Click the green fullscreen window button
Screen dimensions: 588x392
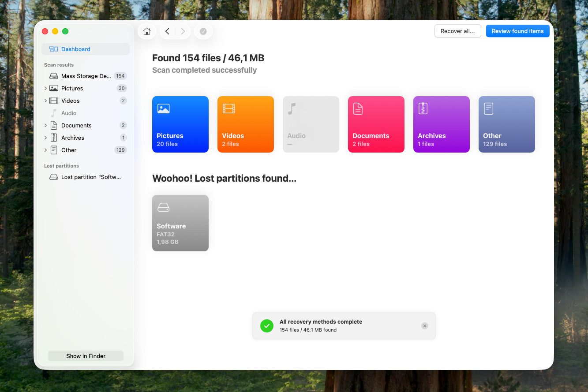coord(65,31)
